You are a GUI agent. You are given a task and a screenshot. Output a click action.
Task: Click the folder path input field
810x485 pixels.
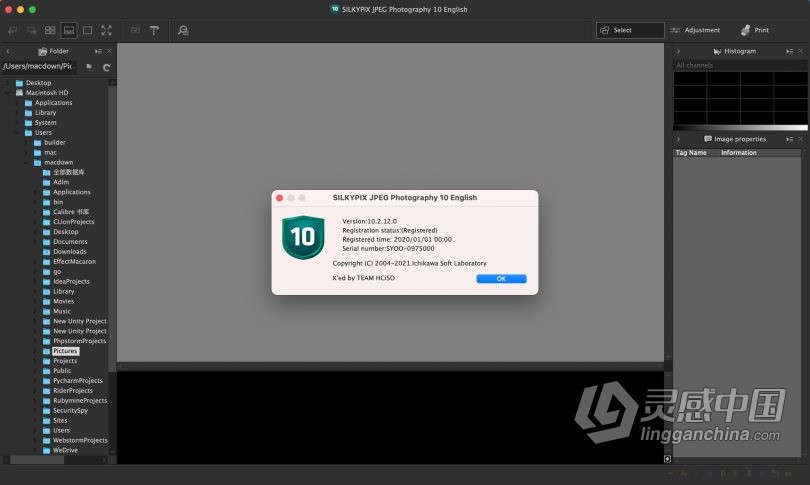40,67
